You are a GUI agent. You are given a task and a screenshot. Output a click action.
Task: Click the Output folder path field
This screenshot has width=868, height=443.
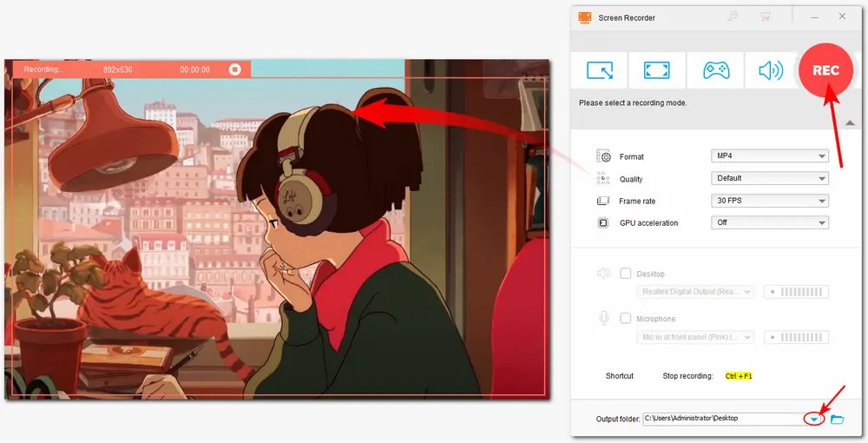733,419
